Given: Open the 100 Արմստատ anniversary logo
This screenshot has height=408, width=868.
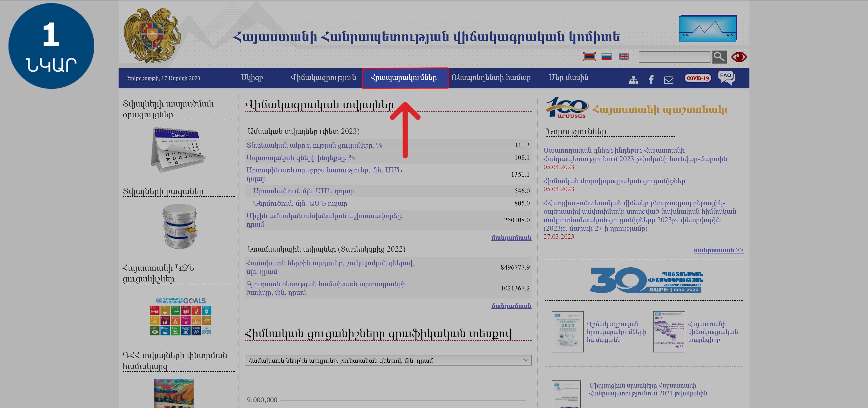Looking at the screenshot, I should (567, 108).
